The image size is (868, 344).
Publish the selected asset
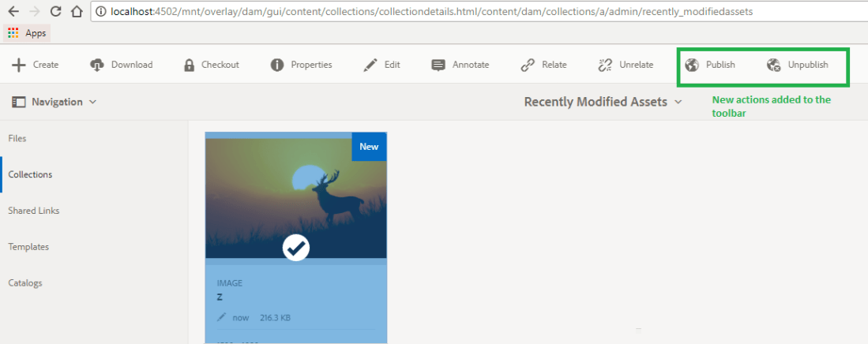click(710, 65)
